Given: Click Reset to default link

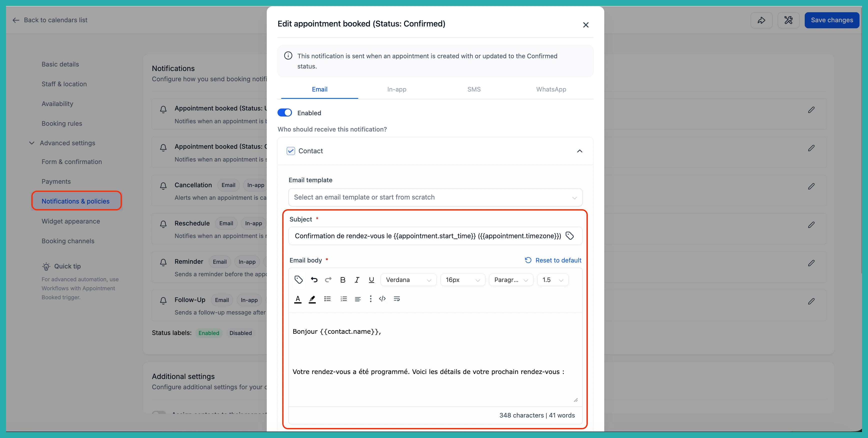Looking at the screenshot, I should click(x=553, y=260).
